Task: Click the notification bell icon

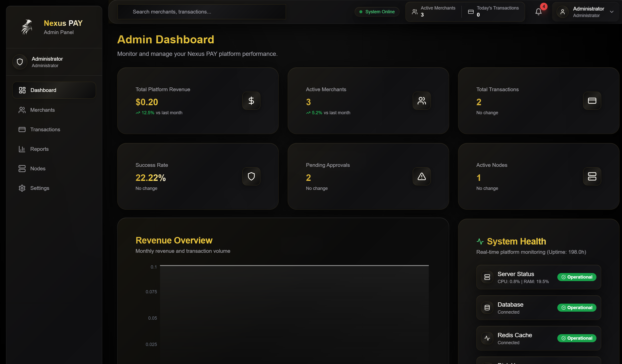Action: (538, 12)
